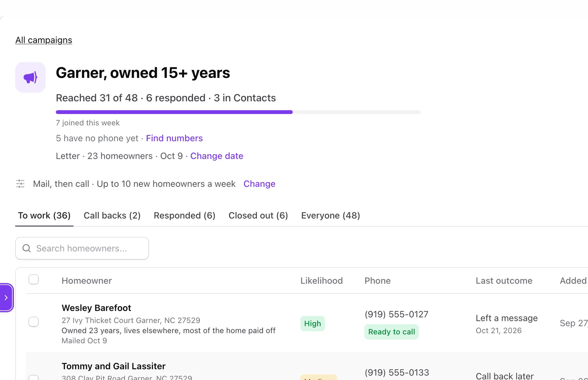588x380 pixels.
Task: Click the Garner, owned 15+ years title
Action: click(x=143, y=73)
